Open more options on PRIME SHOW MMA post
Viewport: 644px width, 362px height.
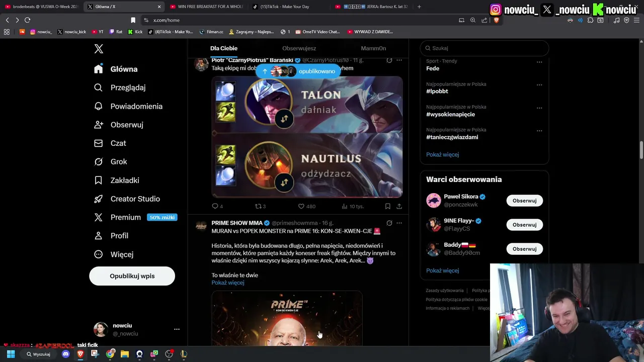pyautogui.click(x=399, y=223)
